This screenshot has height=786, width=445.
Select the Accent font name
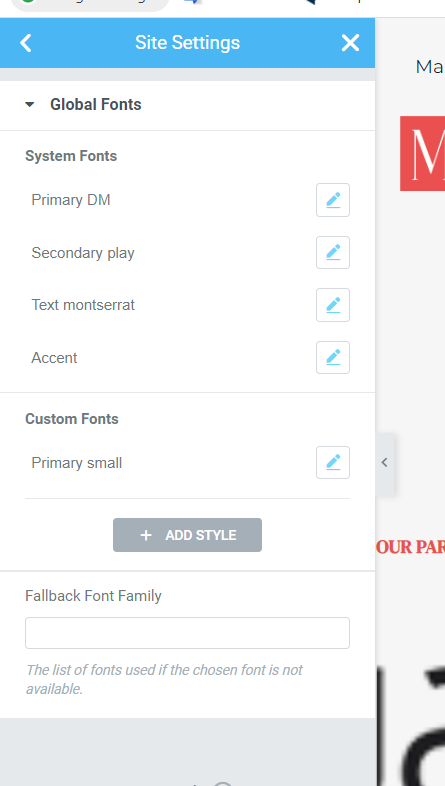point(54,358)
